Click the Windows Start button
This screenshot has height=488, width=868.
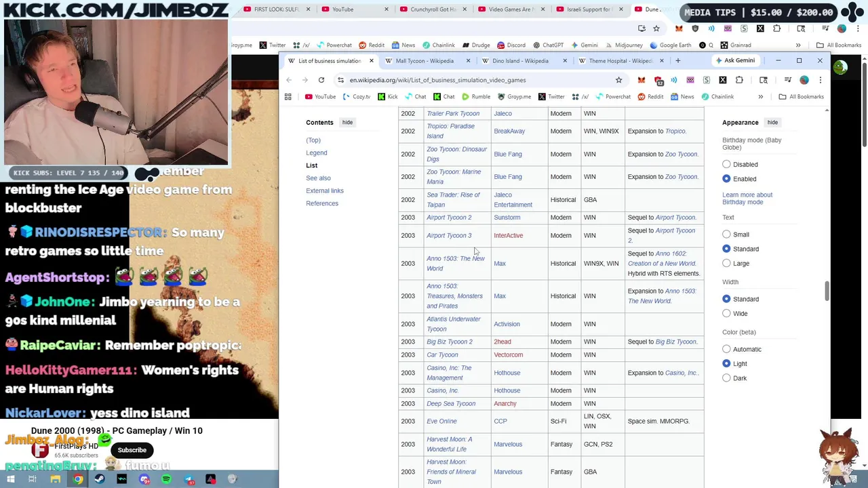pyautogui.click(x=9, y=479)
